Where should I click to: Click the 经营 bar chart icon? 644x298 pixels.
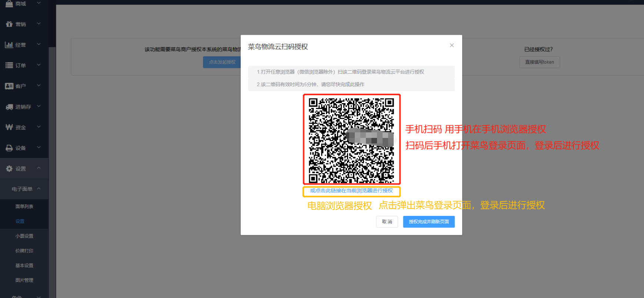click(9, 45)
